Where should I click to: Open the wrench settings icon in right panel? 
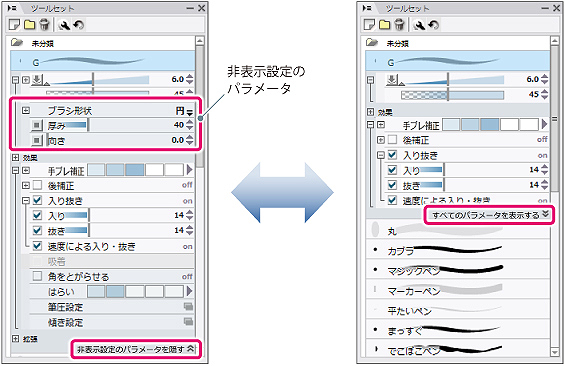pyautogui.click(x=419, y=25)
